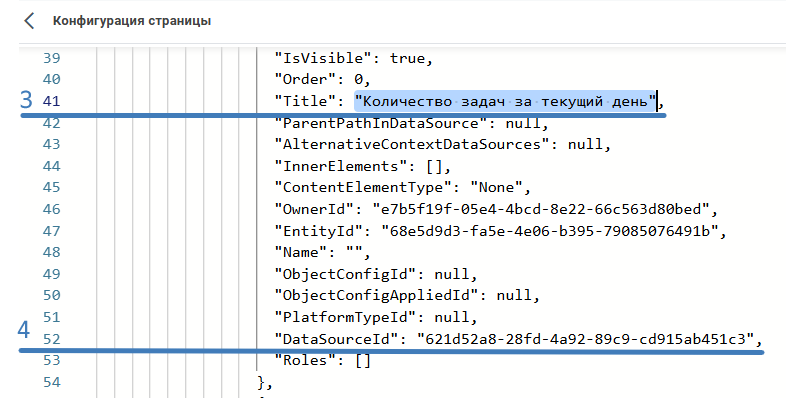Click the null value of AlternativeContextDataSources
Screen dimensions: 786x398
click(x=585, y=144)
